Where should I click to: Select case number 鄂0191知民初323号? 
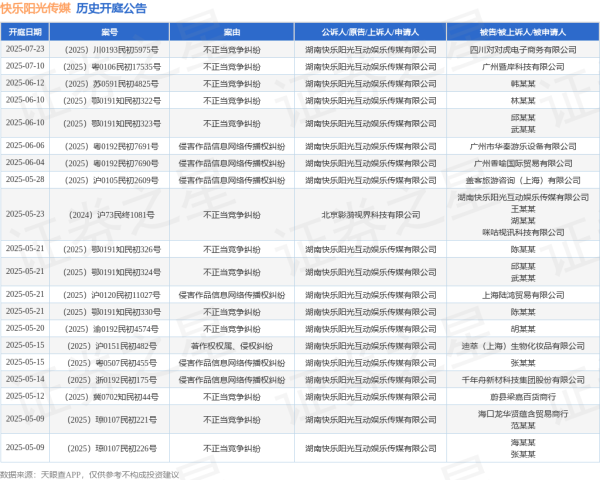112,124
